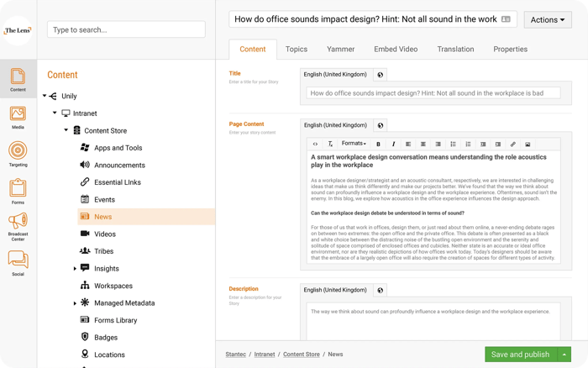588x368 pixels.
Task: Open Save and publish dropdown arrow
Action: click(564, 355)
